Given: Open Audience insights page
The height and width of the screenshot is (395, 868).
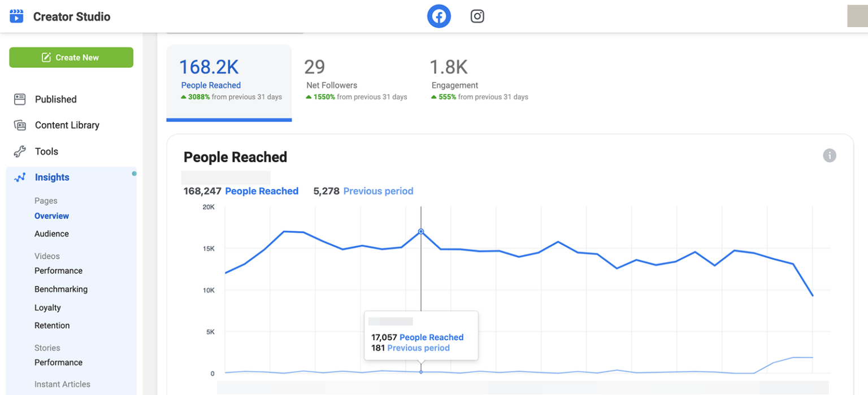Looking at the screenshot, I should [51, 234].
